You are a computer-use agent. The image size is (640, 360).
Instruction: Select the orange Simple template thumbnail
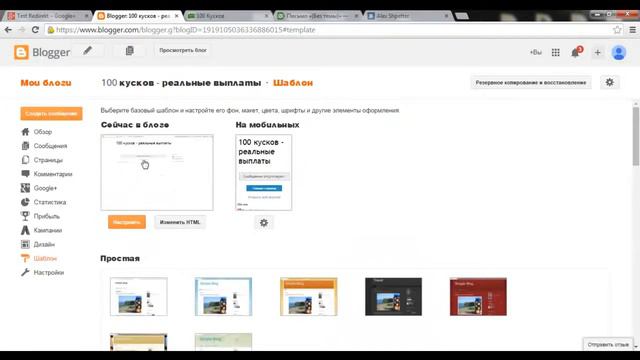[309, 297]
